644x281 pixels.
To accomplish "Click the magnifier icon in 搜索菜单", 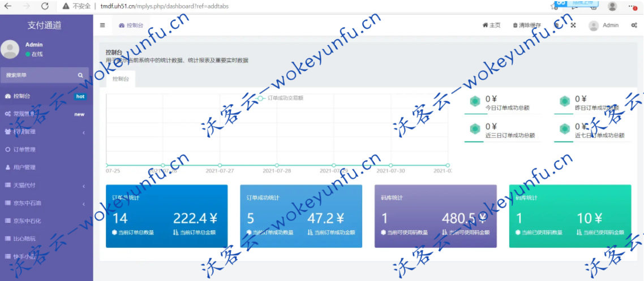I will (80, 76).
